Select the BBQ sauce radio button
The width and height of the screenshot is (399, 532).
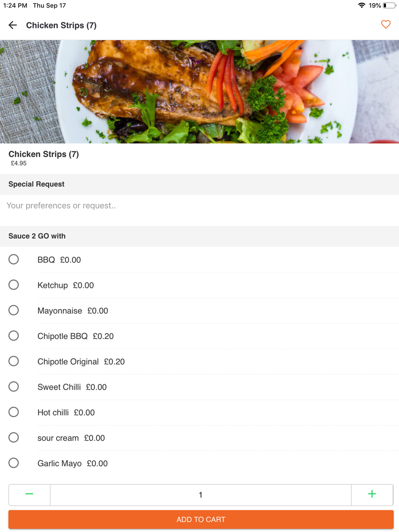[14, 259]
